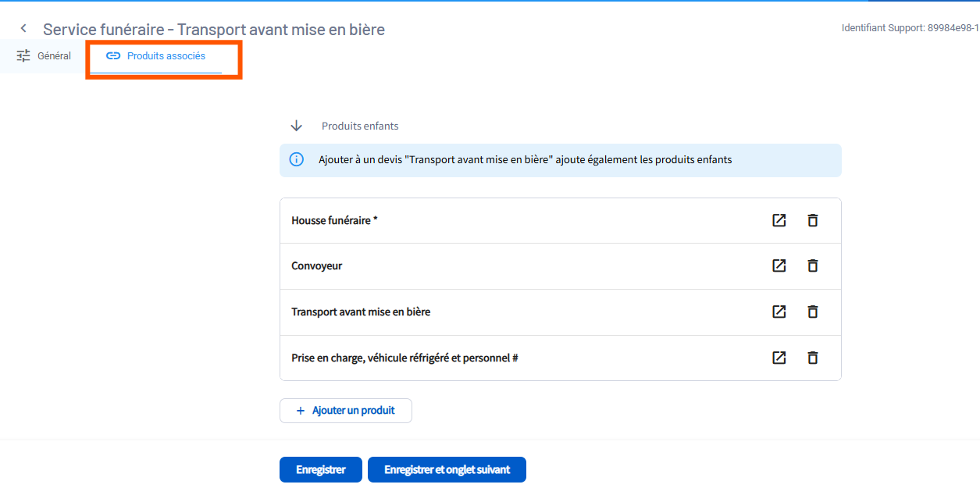Delete the Transport avant mise en bière row
This screenshot has width=980, height=495.
812,312
